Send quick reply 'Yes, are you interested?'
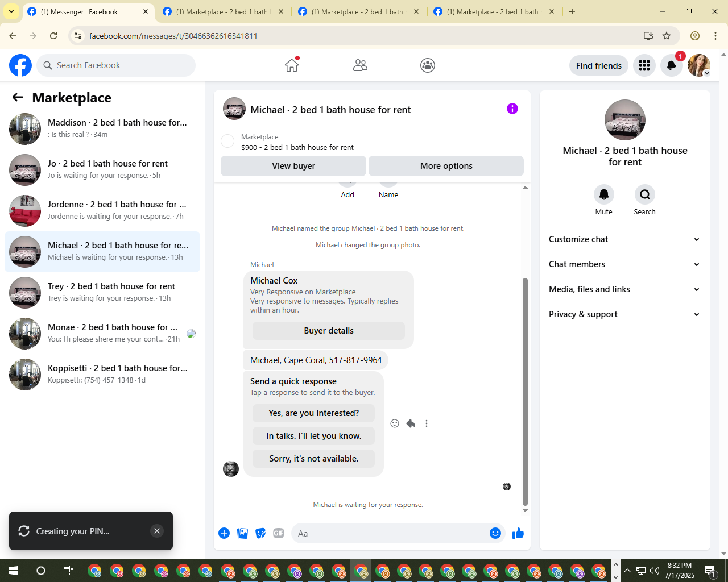Image resolution: width=728 pixels, height=582 pixels. point(314,413)
